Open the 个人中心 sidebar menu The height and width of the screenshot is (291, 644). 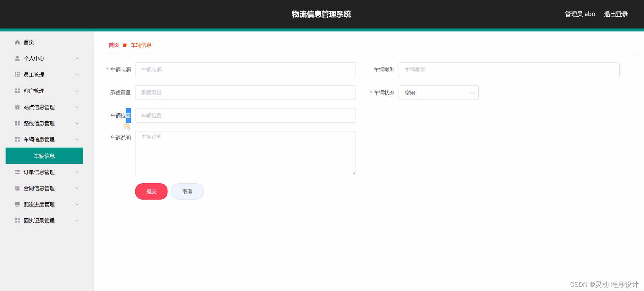(x=44, y=58)
